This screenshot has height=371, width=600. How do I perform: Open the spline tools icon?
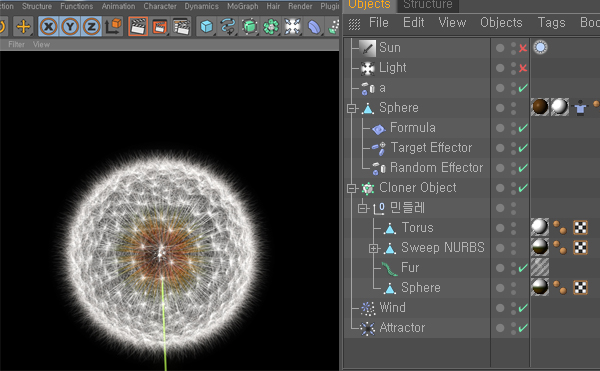click(228, 26)
